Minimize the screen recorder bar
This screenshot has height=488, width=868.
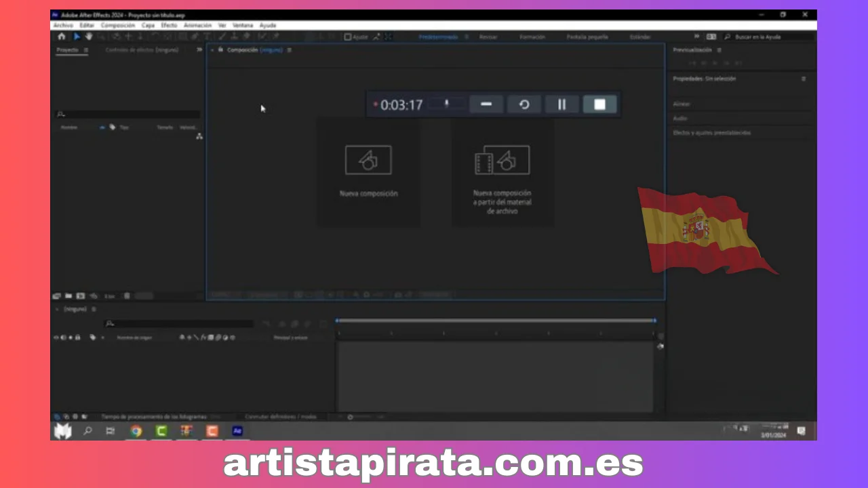click(486, 104)
